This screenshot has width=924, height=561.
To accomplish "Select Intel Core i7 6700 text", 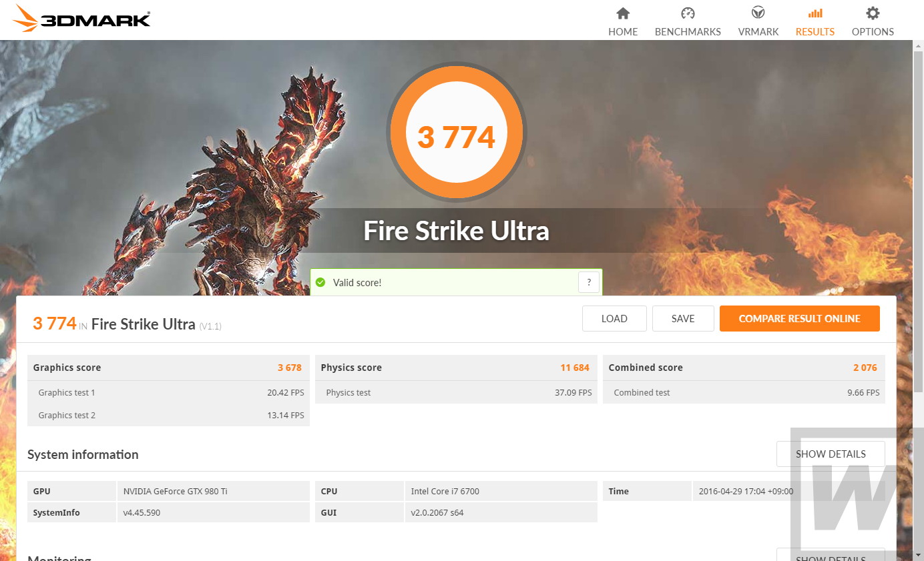I will pos(445,491).
